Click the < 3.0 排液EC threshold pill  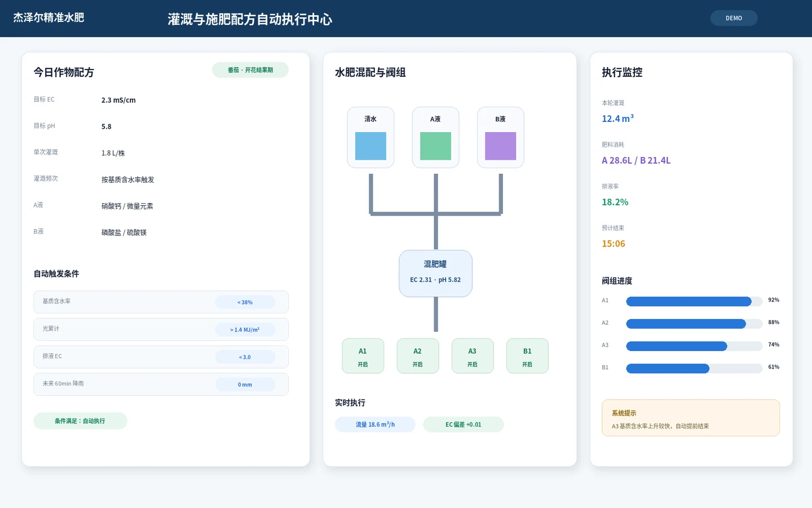[245, 357]
